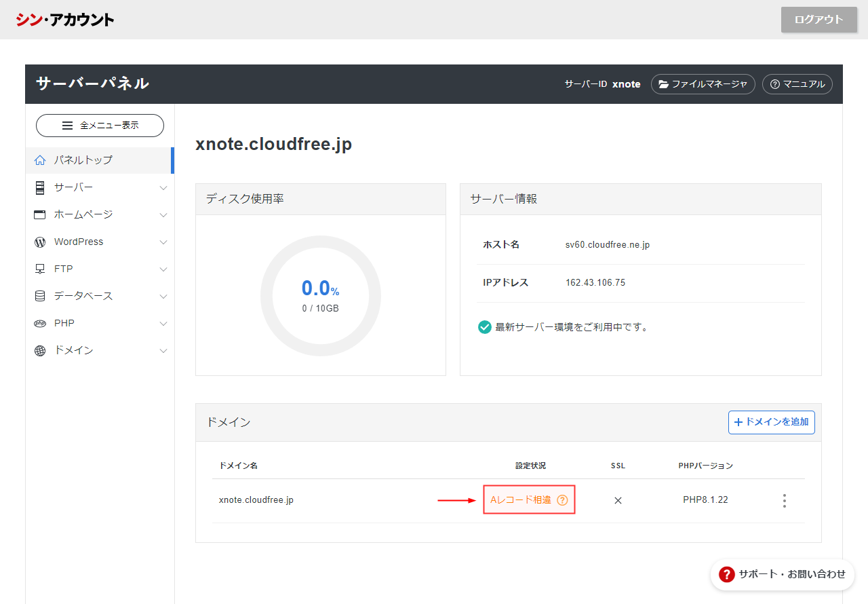The height and width of the screenshot is (604, 868).
Task: Open the サーバー sidebar menu
Action: pyautogui.click(x=100, y=187)
